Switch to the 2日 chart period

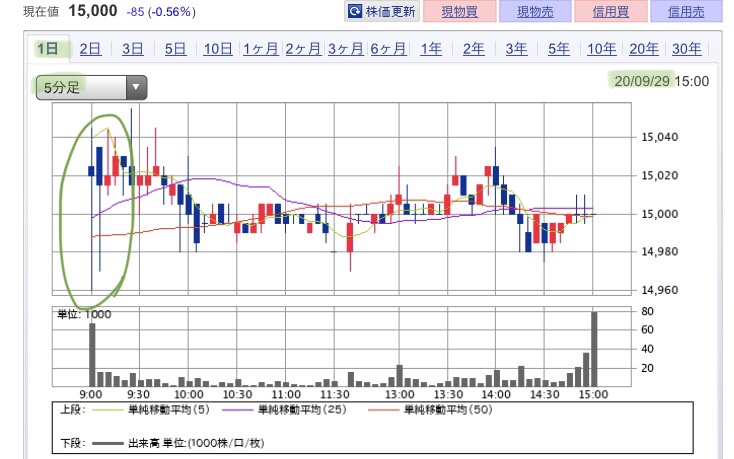[x=90, y=49]
